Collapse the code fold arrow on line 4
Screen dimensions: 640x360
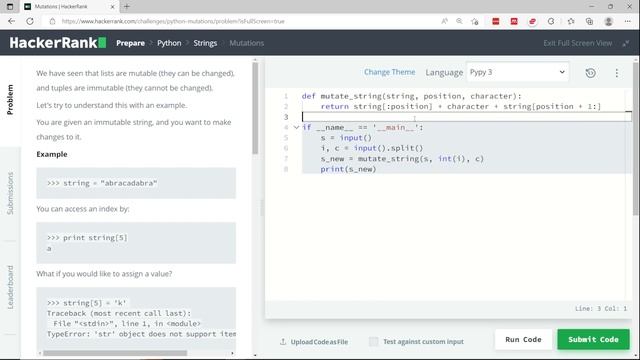point(296,127)
